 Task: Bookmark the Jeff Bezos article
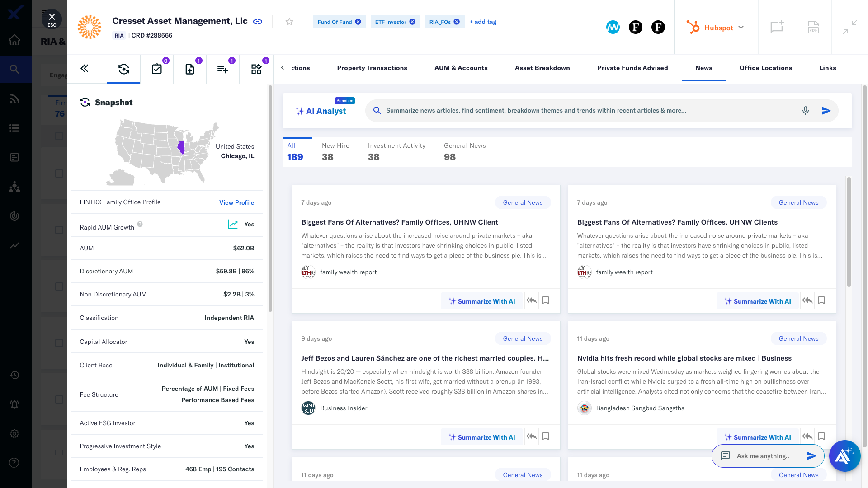coord(546,436)
